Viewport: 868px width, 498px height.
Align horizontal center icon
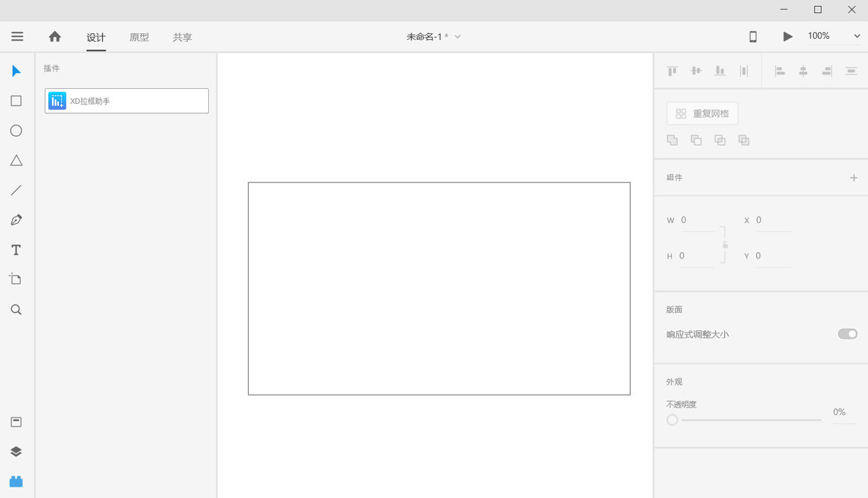[804, 71]
